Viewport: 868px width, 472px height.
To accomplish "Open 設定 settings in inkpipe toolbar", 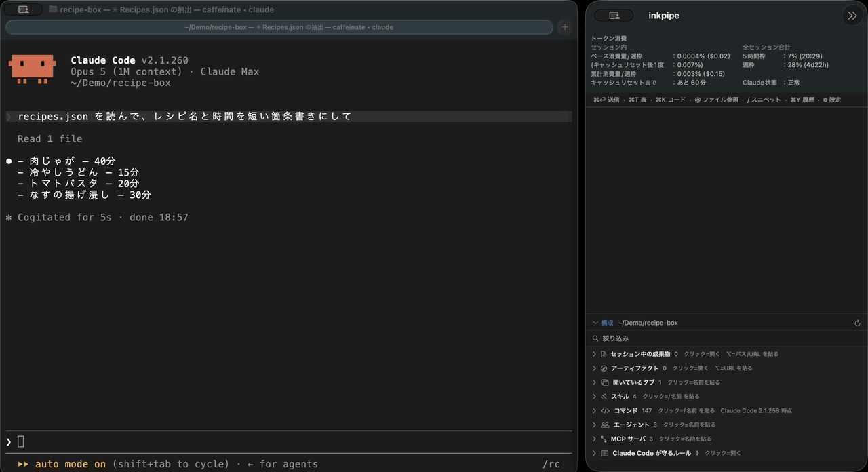I will pos(831,100).
